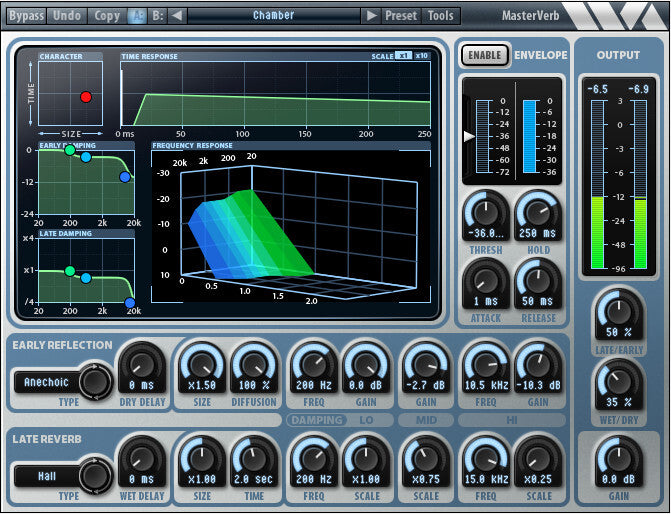Click the next preset arrow
The height and width of the screenshot is (514, 671).
click(x=371, y=15)
